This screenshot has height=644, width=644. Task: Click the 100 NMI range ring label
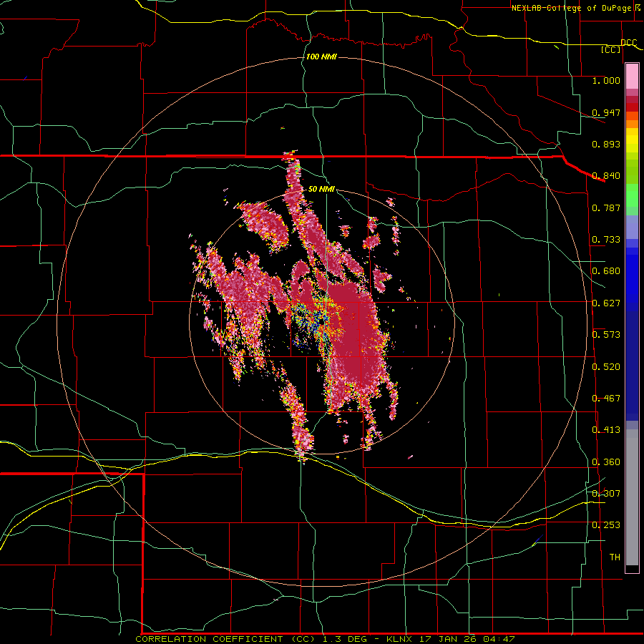click(x=321, y=57)
